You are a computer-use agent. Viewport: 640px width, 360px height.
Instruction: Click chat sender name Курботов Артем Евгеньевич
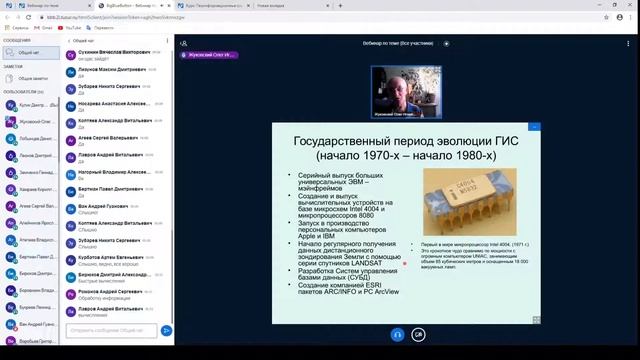coord(111,258)
